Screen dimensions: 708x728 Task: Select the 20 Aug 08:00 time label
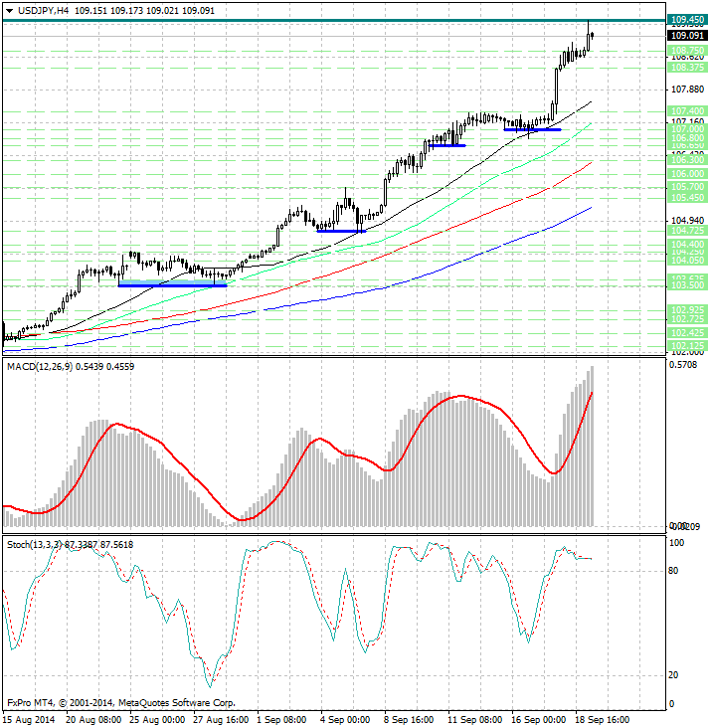[x=93, y=720]
